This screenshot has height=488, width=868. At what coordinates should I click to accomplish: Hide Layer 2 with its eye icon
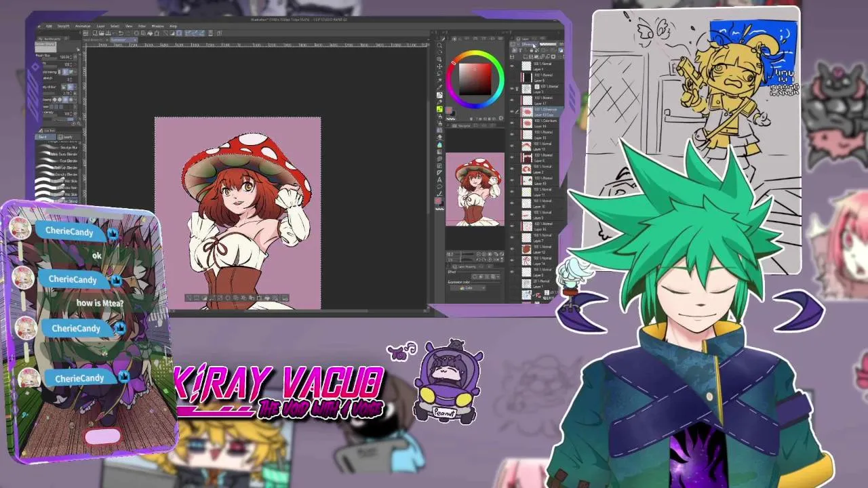[512, 169]
